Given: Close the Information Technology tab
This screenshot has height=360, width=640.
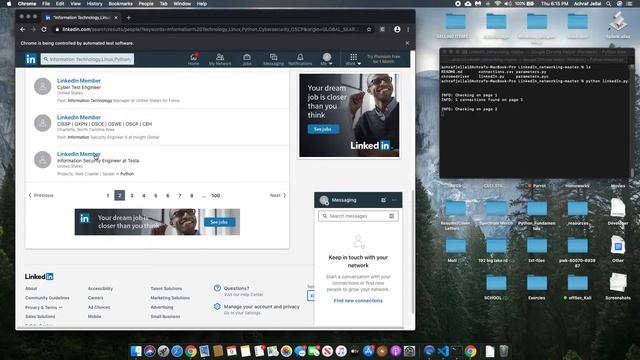Looking at the screenshot, I should point(116,18).
